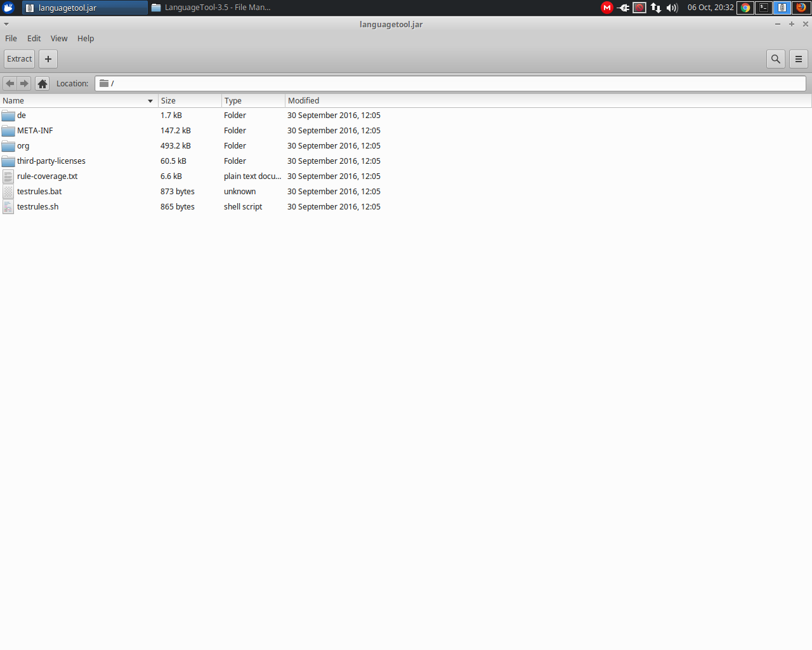Select the third-party-licenses folder icon
Screen dimensions: 812x650
pyautogui.click(x=8, y=161)
